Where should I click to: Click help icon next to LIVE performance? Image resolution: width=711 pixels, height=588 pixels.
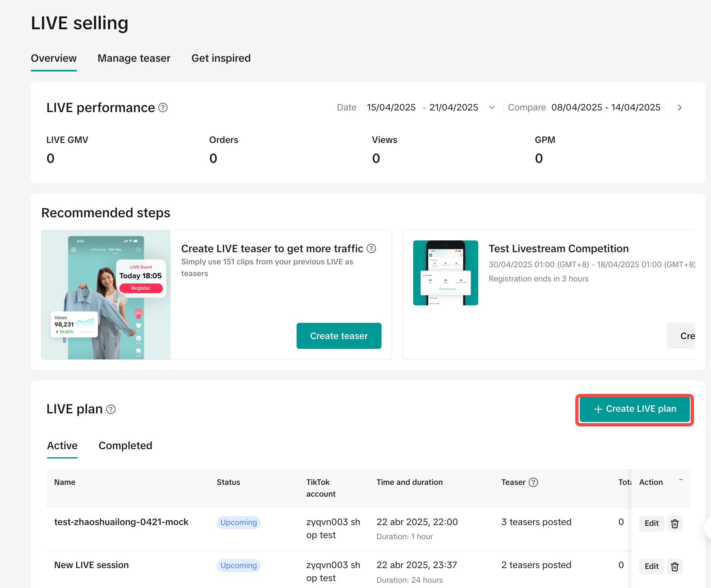point(163,108)
